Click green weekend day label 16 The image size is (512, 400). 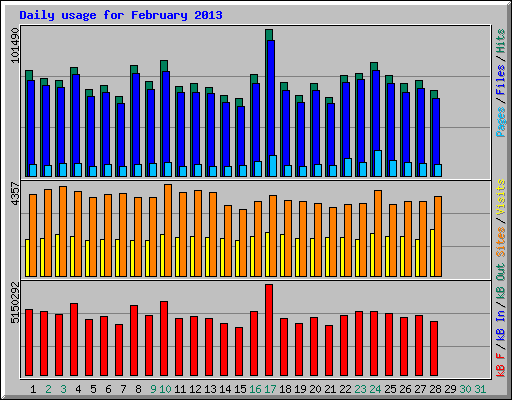point(255,389)
